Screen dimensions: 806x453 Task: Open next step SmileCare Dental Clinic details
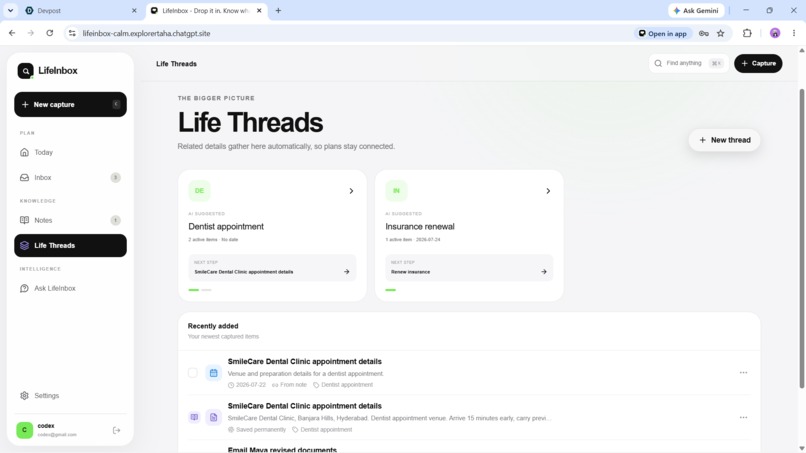[x=272, y=267]
